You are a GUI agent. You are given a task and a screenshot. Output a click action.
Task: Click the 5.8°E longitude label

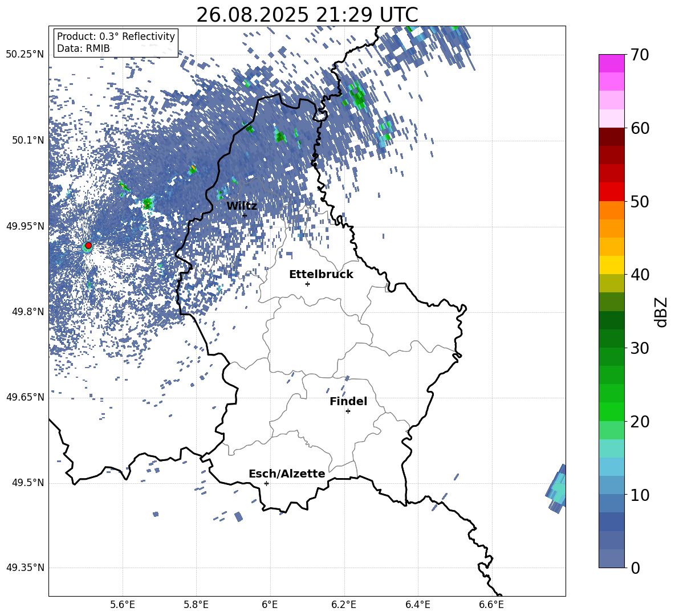pyautogui.click(x=196, y=605)
